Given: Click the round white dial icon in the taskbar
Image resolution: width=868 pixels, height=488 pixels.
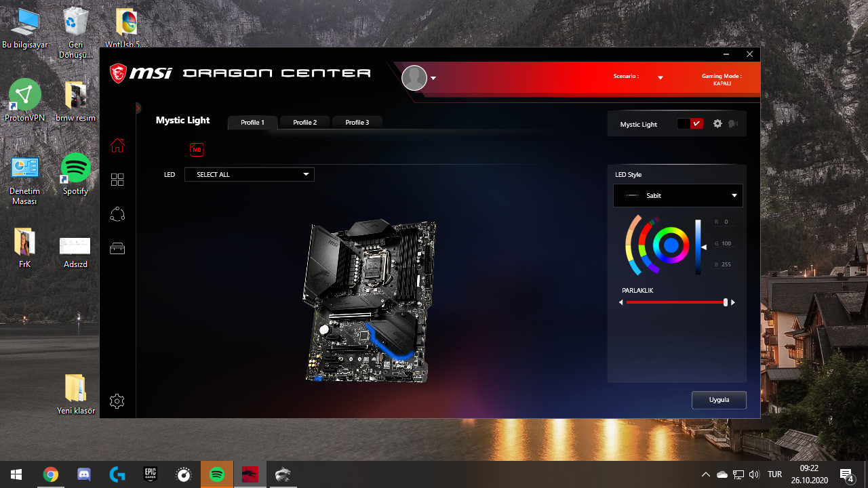Looking at the screenshot, I should [183, 474].
